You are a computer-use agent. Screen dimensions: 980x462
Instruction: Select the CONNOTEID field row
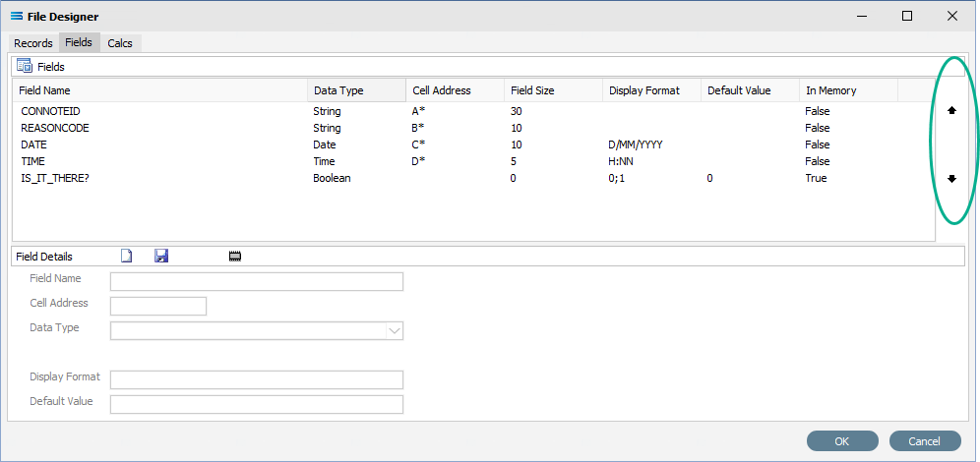(473, 111)
